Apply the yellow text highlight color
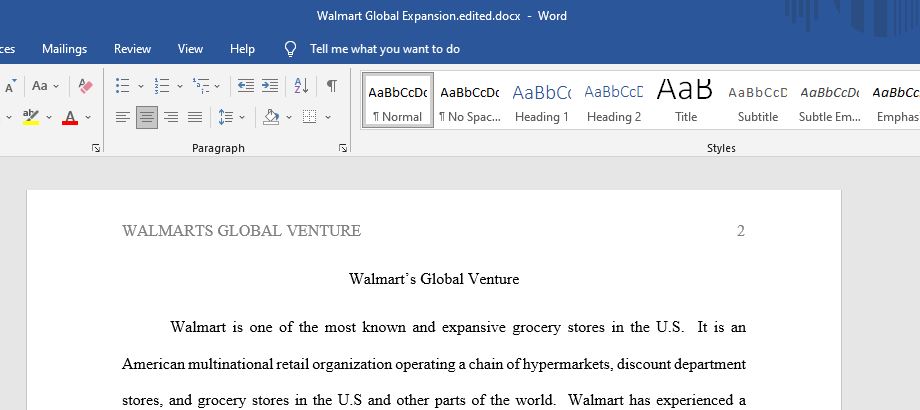This screenshot has width=920, height=410. click(x=31, y=117)
